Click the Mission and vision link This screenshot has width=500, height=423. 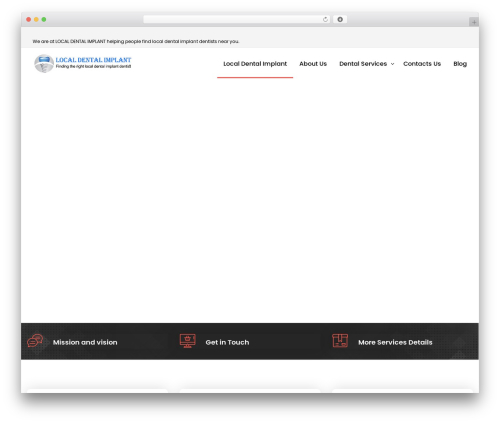tap(85, 342)
